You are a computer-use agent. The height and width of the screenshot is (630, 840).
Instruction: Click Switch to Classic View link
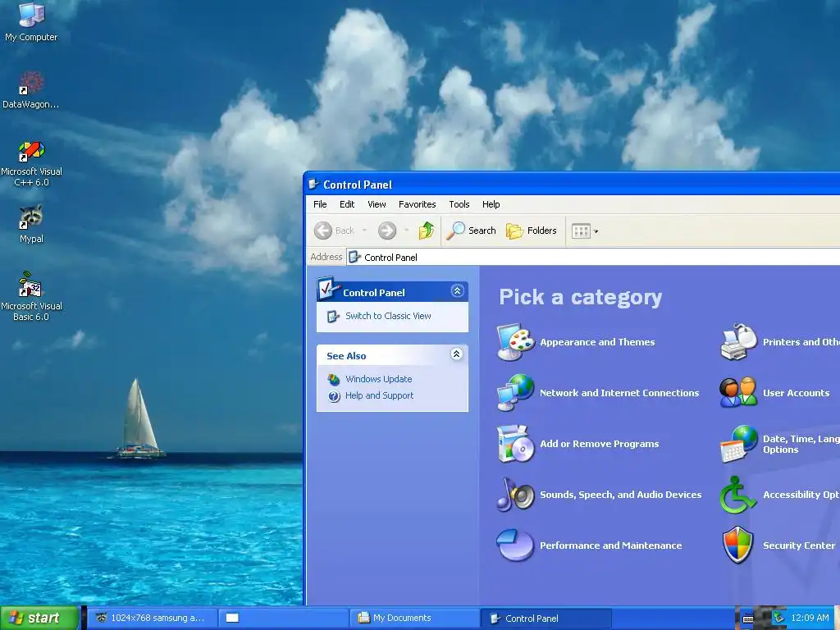click(388, 316)
